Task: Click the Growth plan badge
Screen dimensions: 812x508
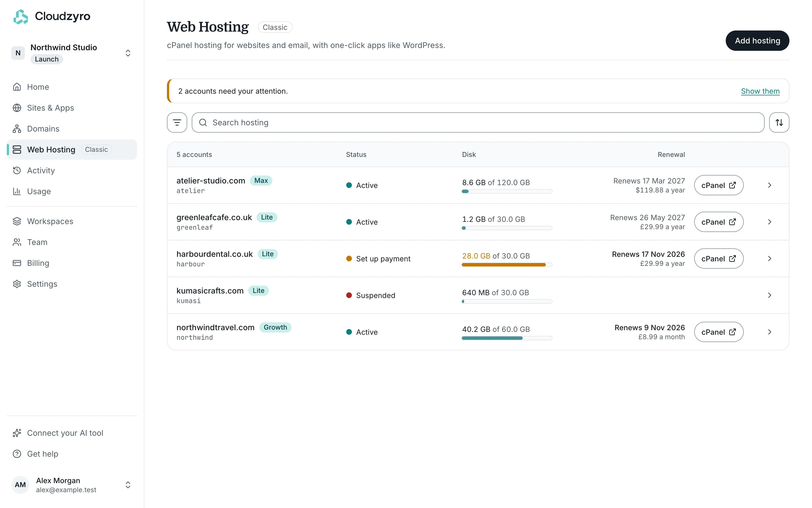Action: 275,327
